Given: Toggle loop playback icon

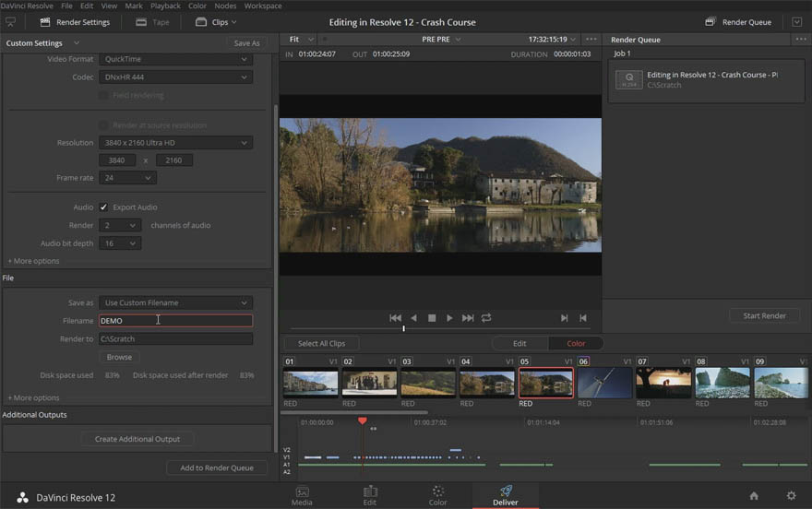Looking at the screenshot, I should click(485, 318).
